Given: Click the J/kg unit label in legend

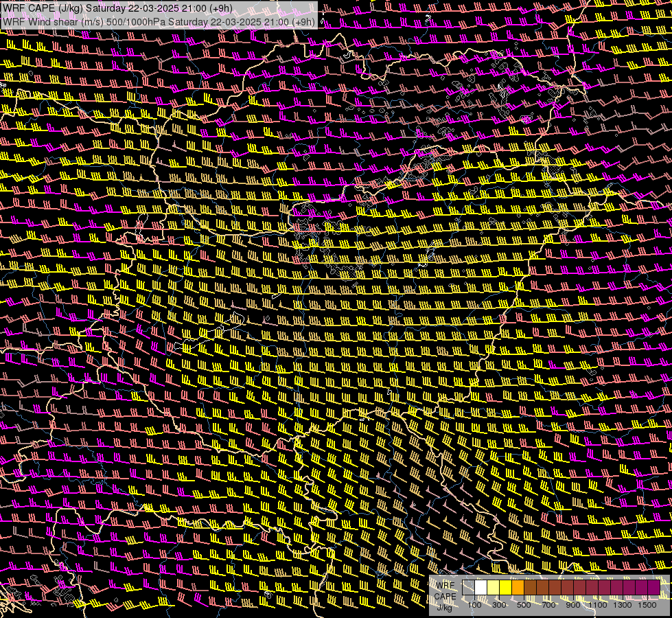Looking at the screenshot, I should coord(444,608).
